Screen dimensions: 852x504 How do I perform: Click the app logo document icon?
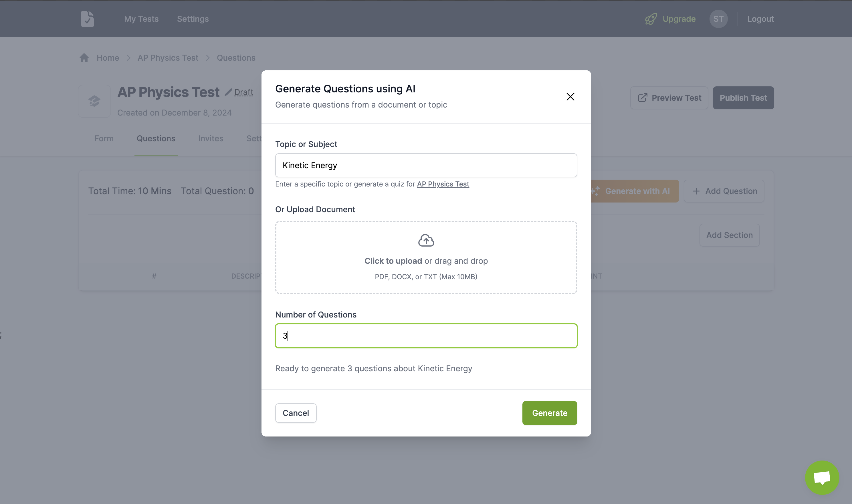(x=87, y=19)
